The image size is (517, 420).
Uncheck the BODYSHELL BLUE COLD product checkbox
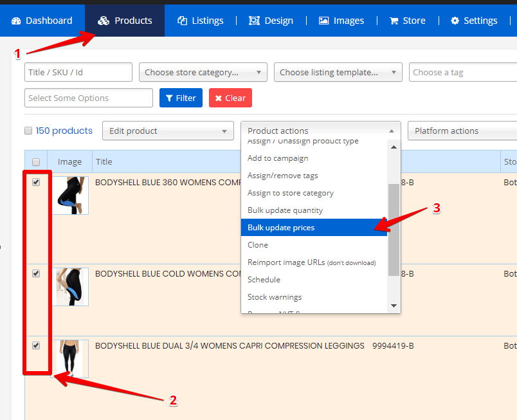pos(36,273)
